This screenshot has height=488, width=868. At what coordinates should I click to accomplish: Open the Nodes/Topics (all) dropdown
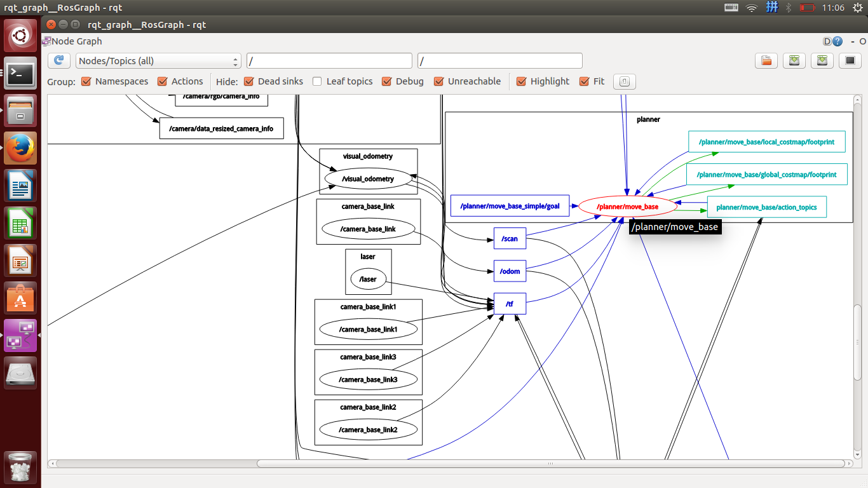click(x=158, y=61)
